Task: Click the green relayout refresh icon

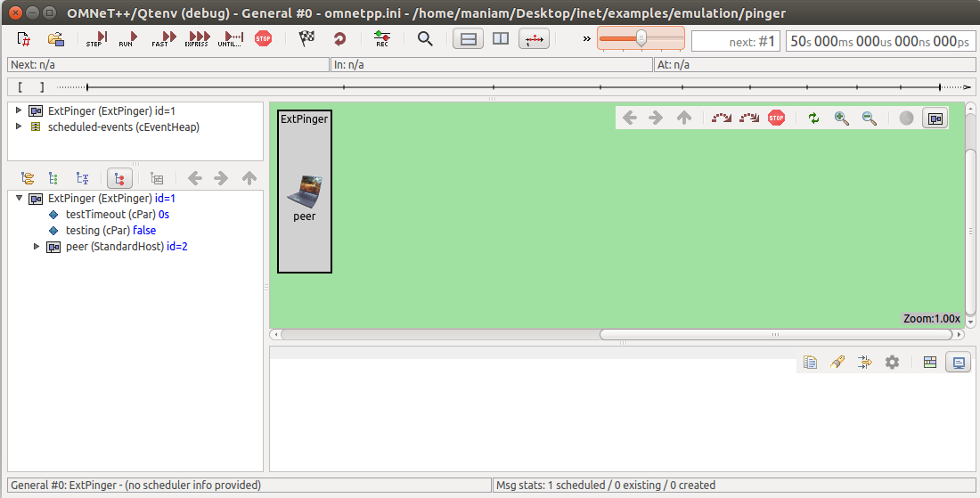Action: click(x=813, y=118)
